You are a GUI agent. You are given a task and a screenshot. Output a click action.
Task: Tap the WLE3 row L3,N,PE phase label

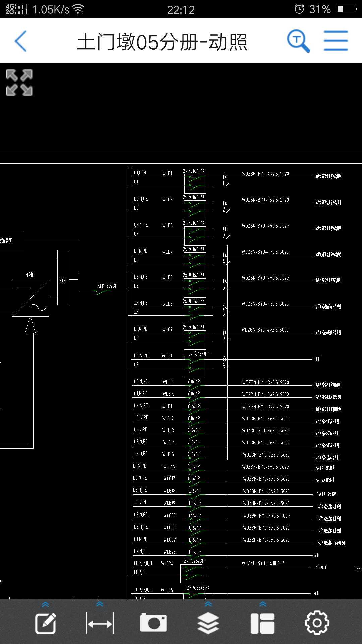pyautogui.click(x=141, y=225)
